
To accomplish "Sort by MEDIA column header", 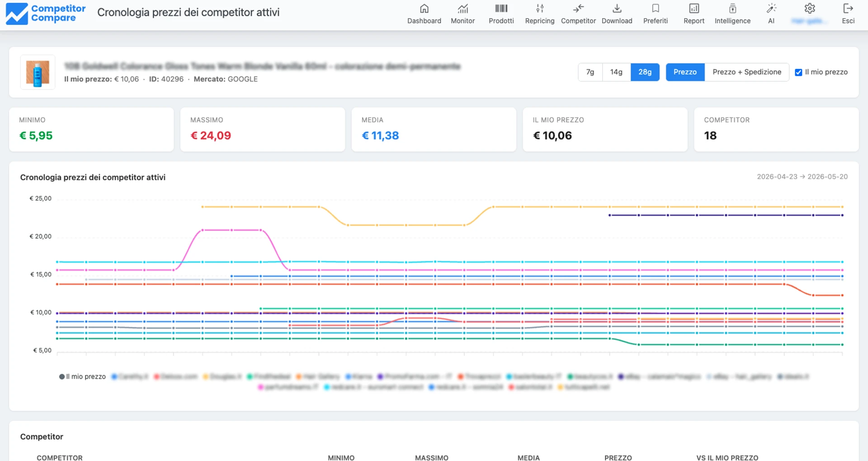I will (x=528, y=457).
